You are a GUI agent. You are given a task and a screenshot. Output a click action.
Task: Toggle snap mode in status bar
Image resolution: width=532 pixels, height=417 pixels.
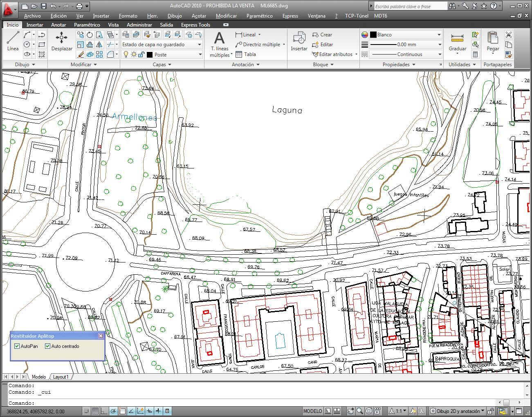(86, 411)
